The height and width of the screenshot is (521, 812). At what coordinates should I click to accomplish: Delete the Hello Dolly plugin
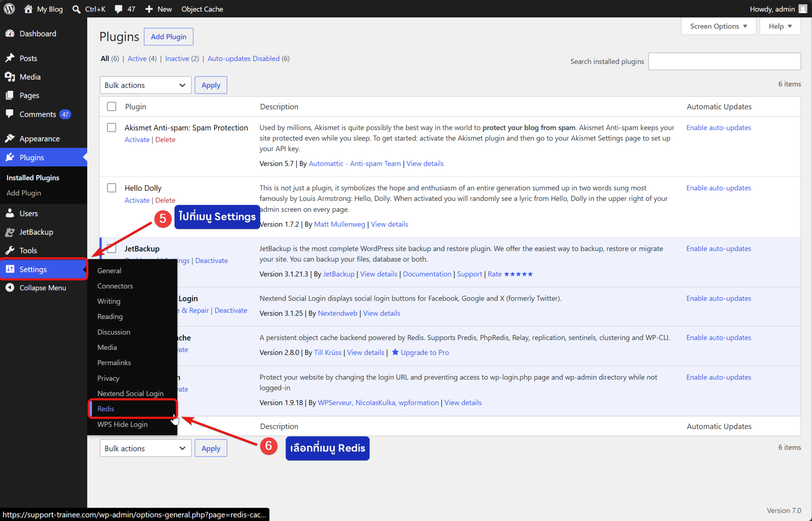(x=165, y=200)
